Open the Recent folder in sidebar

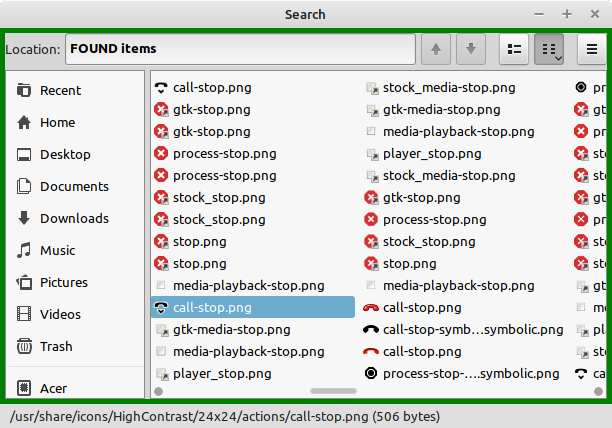click(x=74, y=91)
